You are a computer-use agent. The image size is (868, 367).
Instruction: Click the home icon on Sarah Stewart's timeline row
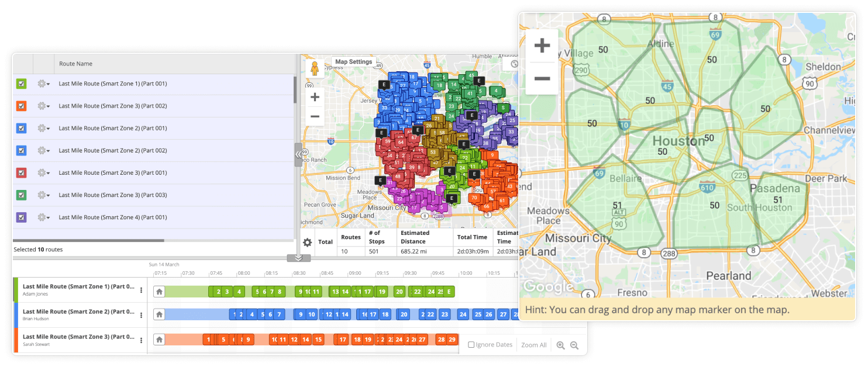pos(159,339)
